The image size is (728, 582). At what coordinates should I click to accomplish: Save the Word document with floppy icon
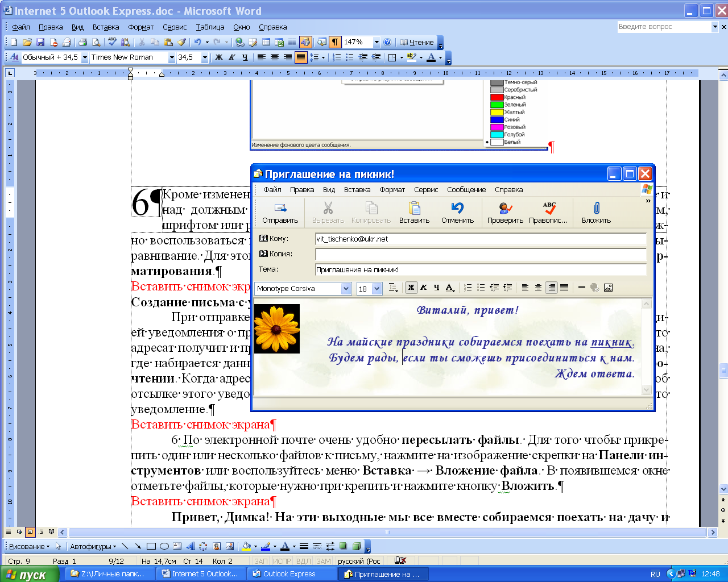coord(40,42)
